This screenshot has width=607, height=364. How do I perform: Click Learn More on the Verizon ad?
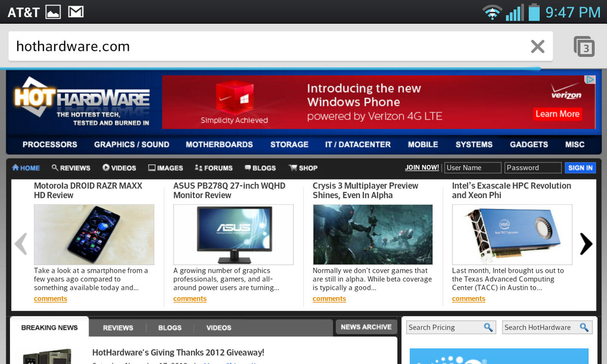557,114
